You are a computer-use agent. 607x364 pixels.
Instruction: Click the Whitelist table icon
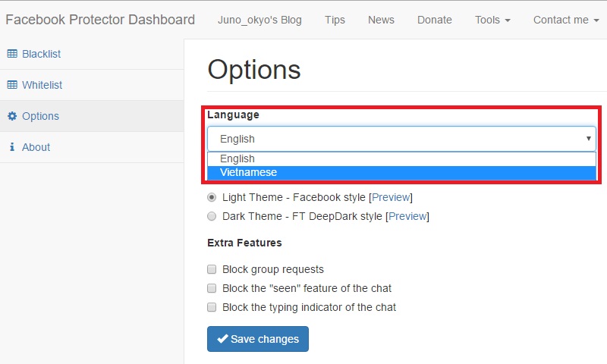(x=12, y=85)
